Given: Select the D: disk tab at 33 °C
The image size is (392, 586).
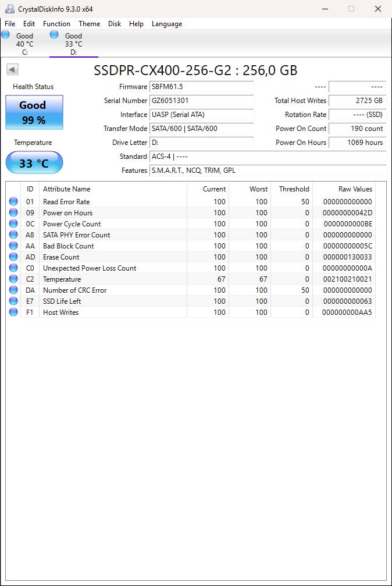Looking at the screenshot, I should [74, 43].
